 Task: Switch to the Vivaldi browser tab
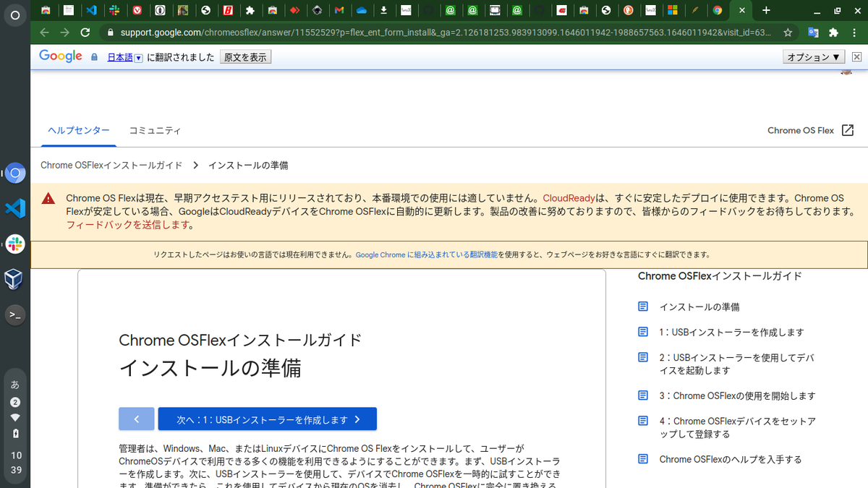(137, 10)
